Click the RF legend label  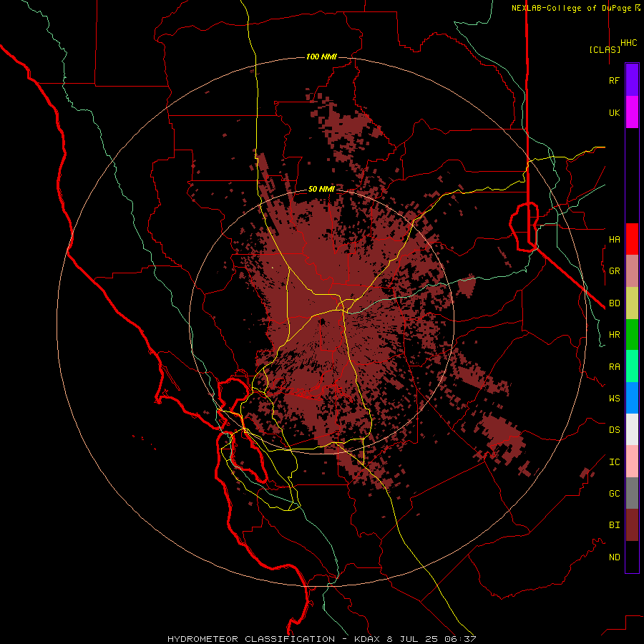pos(614,80)
